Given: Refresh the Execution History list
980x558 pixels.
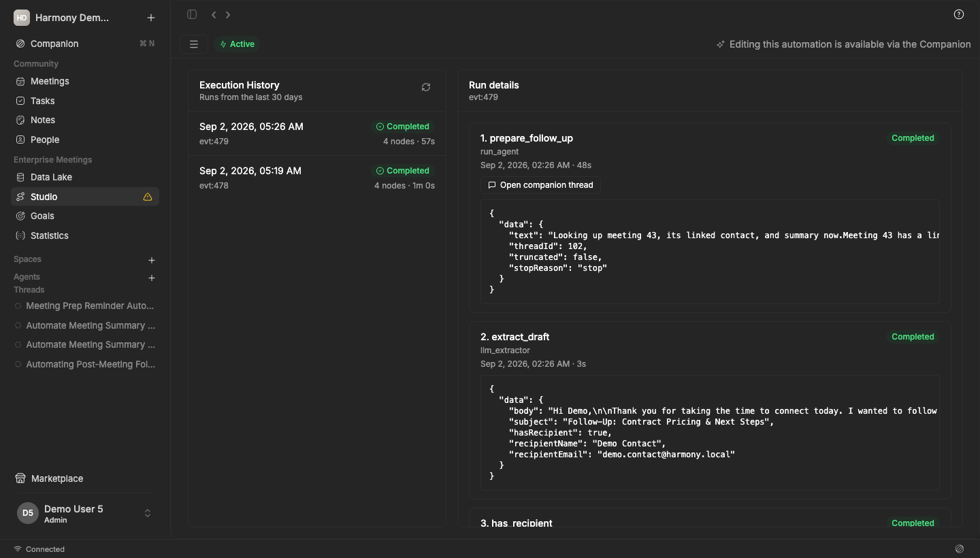Looking at the screenshot, I should point(426,87).
